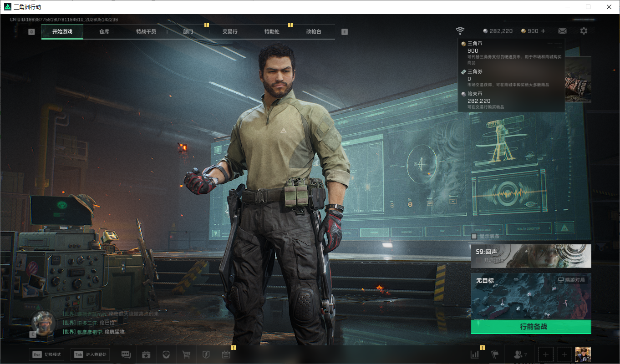Click the plus to add 三角币
Image resolution: width=620 pixels, height=364 pixels.
(x=543, y=31)
